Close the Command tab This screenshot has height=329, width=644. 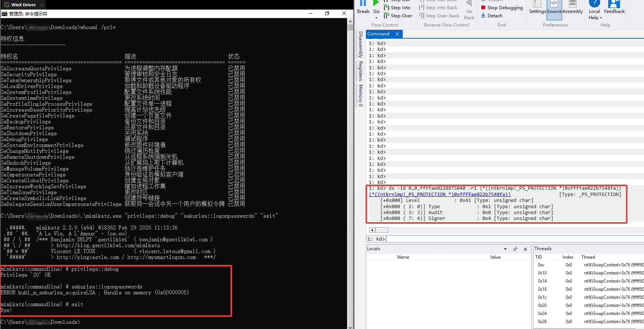coord(397,34)
